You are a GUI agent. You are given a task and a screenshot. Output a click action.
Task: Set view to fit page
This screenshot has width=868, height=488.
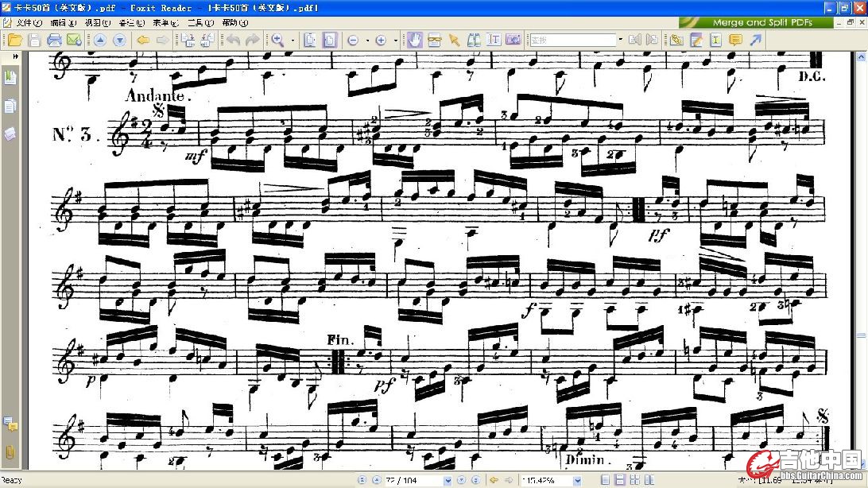click(310, 40)
